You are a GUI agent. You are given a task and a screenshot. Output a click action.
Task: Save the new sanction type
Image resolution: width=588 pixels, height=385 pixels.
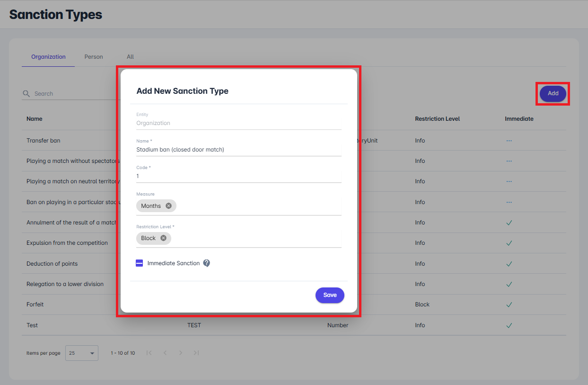pyautogui.click(x=330, y=295)
